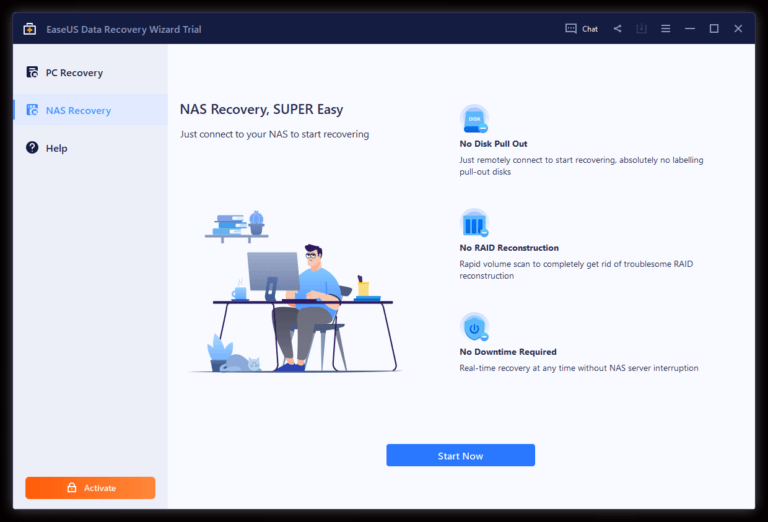The width and height of the screenshot is (768, 522).
Task: Click the PC Recovery sidebar icon
Action: pos(32,72)
